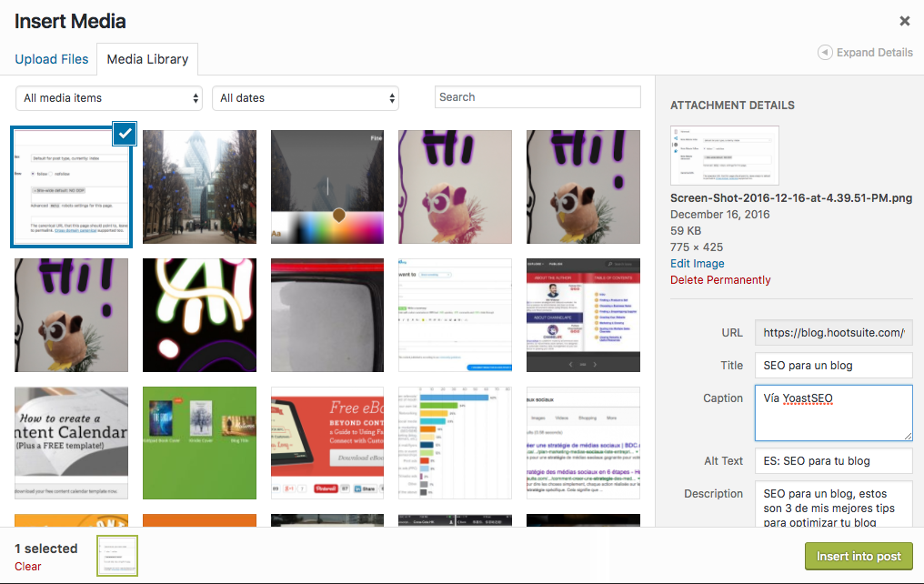Click the Description text area
Image resolution: width=924 pixels, height=584 pixels.
(833, 505)
